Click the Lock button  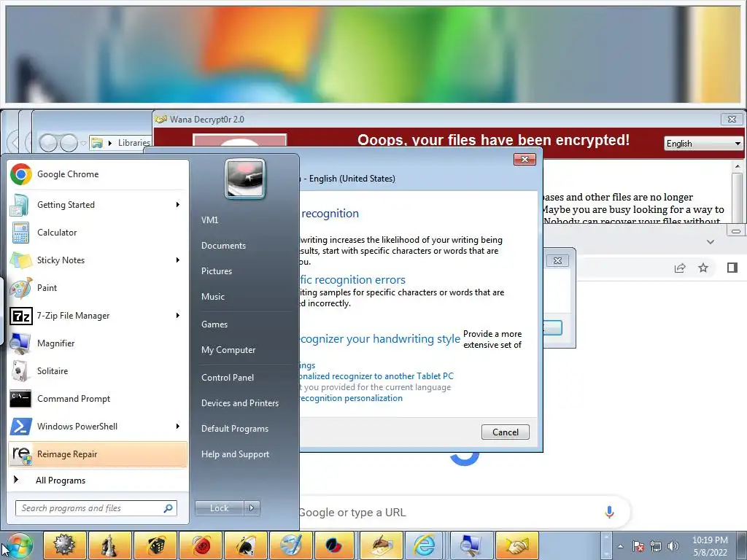click(x=219, y=508)
